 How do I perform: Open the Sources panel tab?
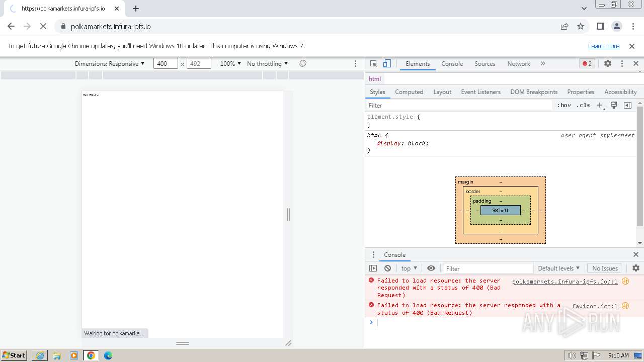tap(485, 64)
